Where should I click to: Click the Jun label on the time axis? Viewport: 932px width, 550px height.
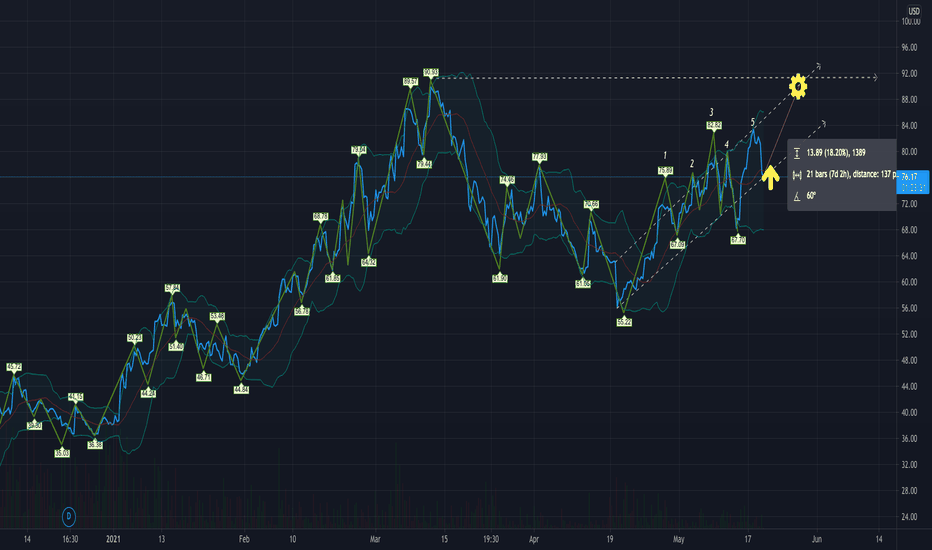click(x=817, y=539)
